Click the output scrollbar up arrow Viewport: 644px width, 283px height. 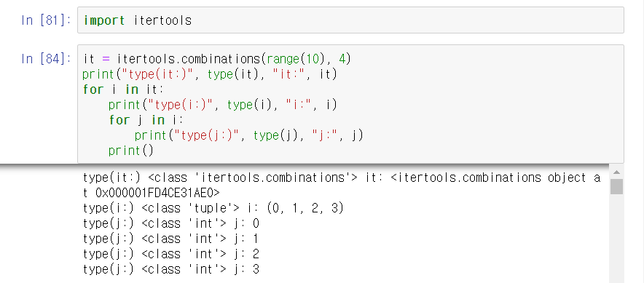[x=616, y=172]
